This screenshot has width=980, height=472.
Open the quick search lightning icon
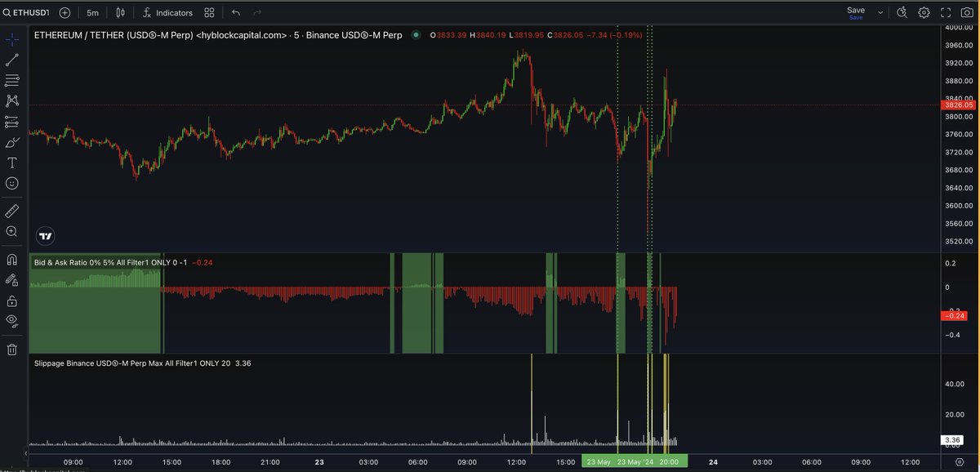pos(902,13)
